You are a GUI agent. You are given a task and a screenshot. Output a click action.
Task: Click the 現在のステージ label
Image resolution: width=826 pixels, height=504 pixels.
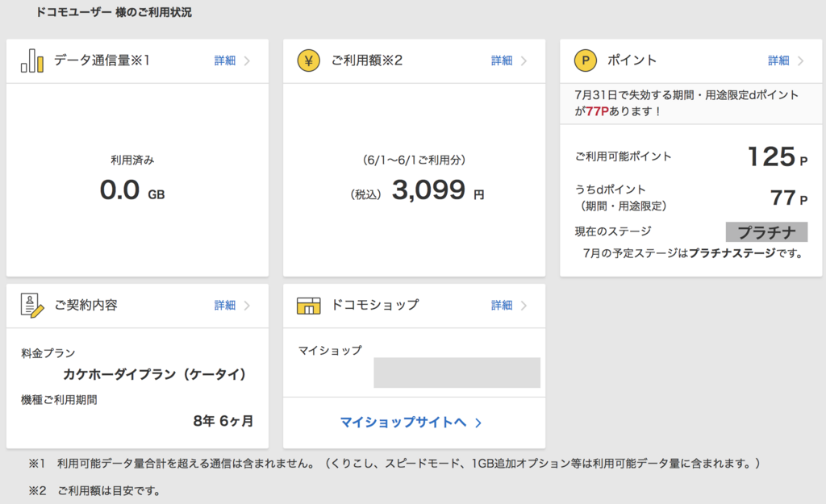point(613,231)
